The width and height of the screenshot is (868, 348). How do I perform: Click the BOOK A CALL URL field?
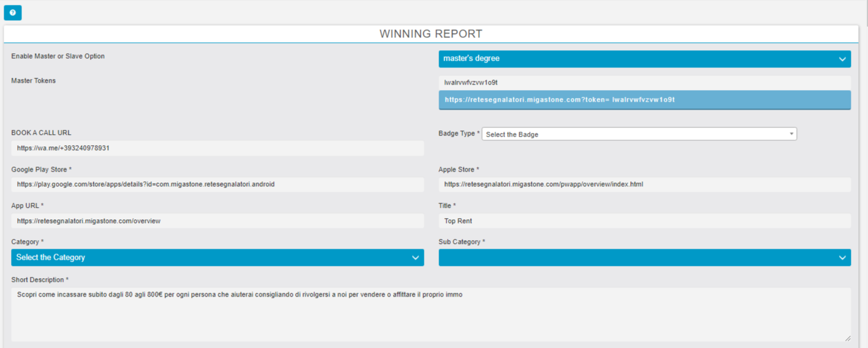(x=217, y=148)
